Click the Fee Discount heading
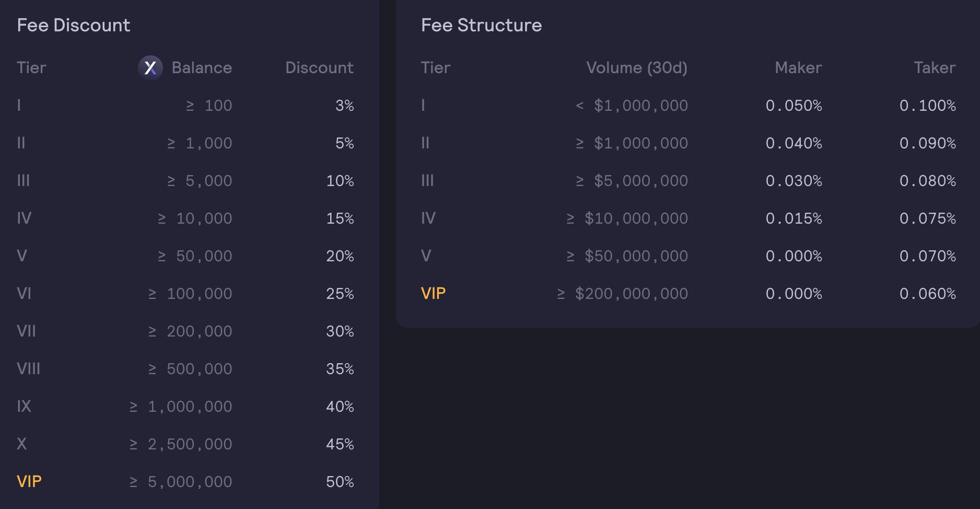Viewport: 980px width, 509px height. tap(74, 25)
